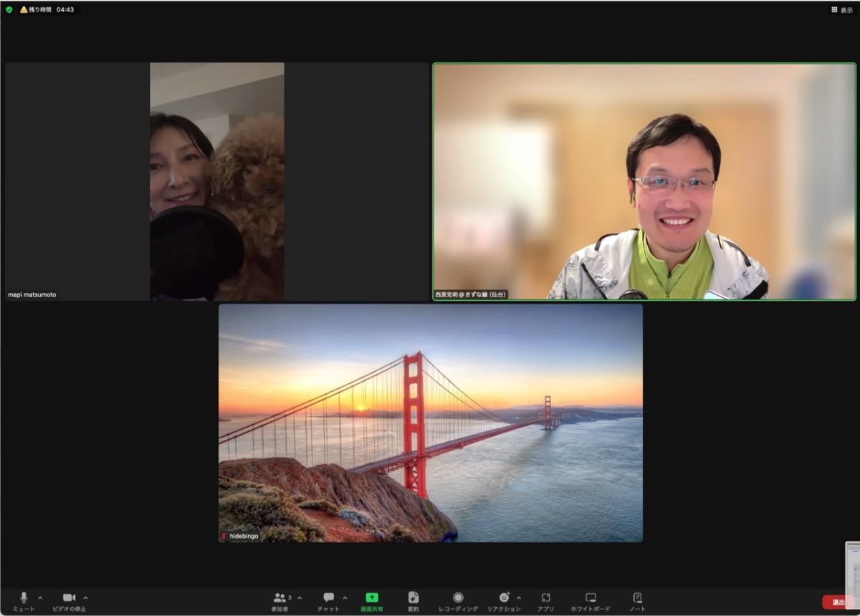860x616 pixels.
Task: Stop video with ビデオの停止 button
Action: click(x=69, y=600)
